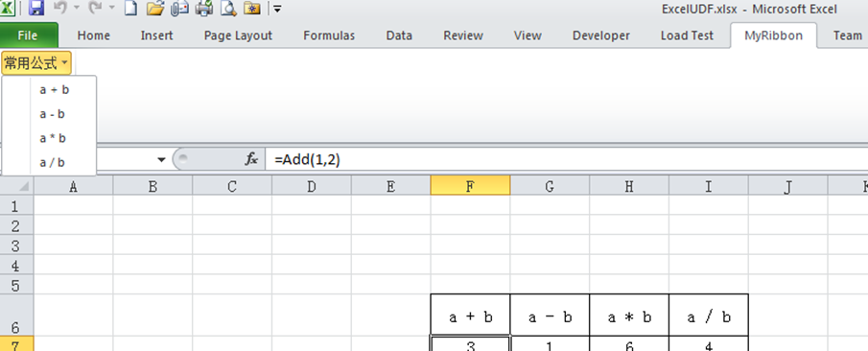Open Print Preview magnifier icon

click(x=228, y=8)
